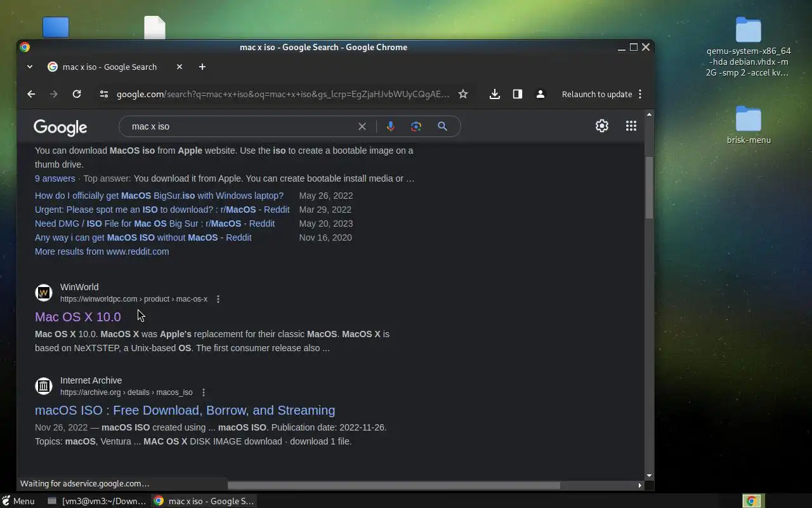
Task: Click the scroll down arrow
Action: [x=649, y=476]
